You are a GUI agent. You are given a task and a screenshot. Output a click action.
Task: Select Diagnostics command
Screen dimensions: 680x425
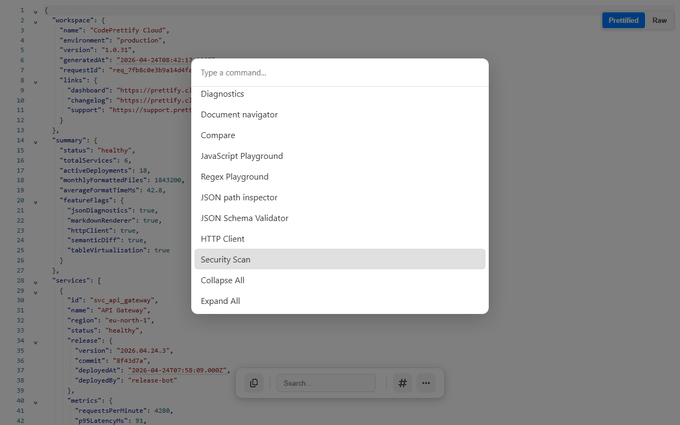pyautogui.click(x=340, y=94)
